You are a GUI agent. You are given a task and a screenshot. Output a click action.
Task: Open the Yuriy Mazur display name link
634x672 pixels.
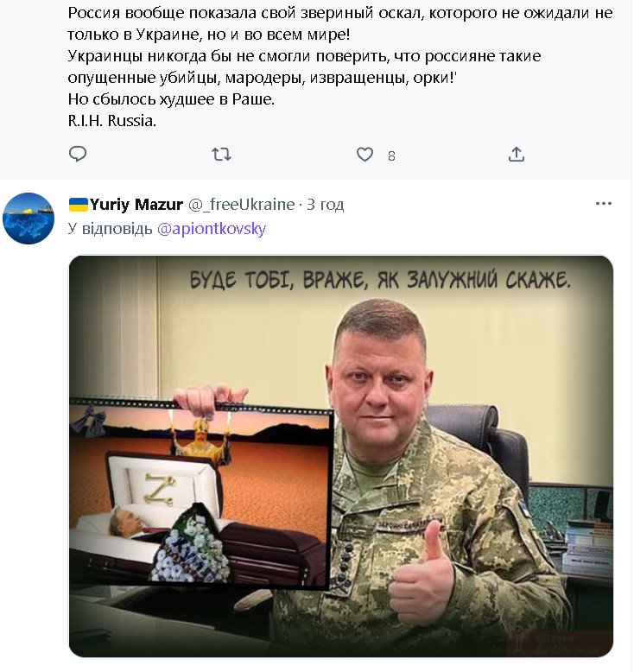pos(136,205)
